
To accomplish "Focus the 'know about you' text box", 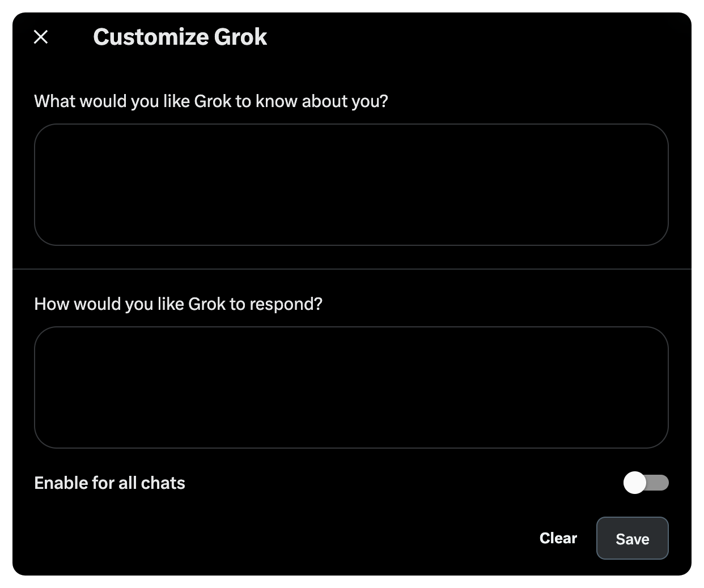I will (351, 185).
